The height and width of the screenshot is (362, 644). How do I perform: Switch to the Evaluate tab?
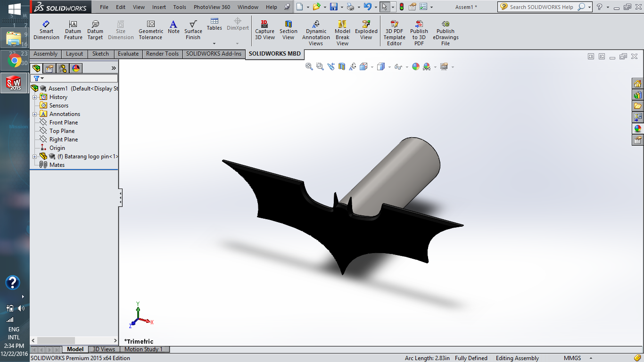(128, 54)
